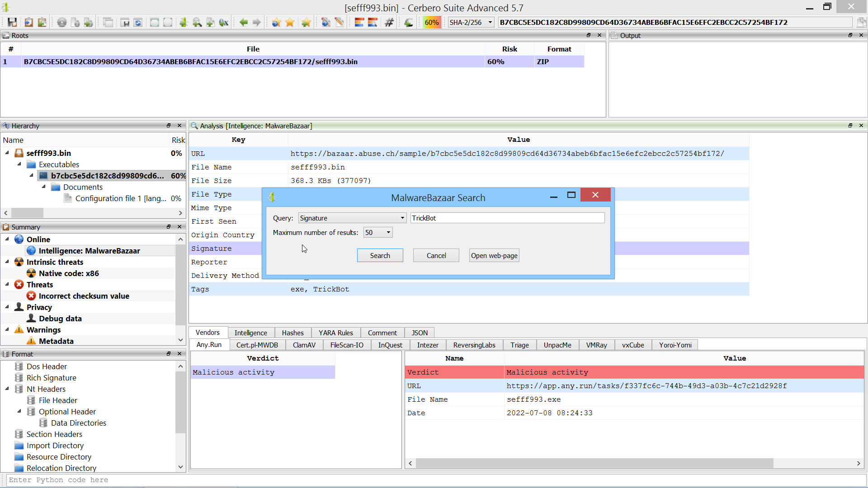
Task: Select Import Directory in Format panel
Action: click(55, 446)
